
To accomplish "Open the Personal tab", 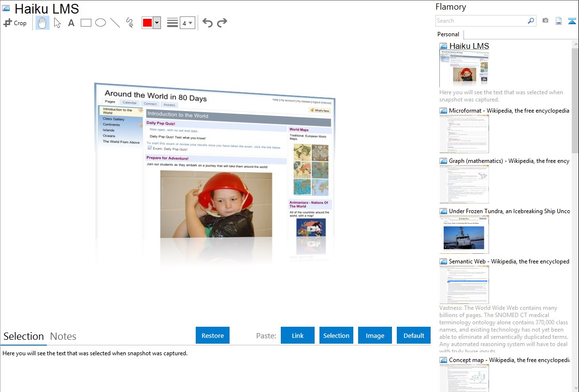I will [448, 34].
